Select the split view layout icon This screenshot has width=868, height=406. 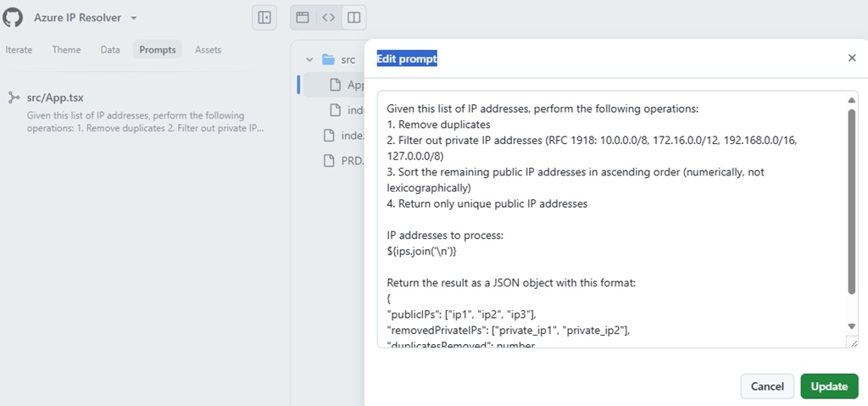click(354, 17)
